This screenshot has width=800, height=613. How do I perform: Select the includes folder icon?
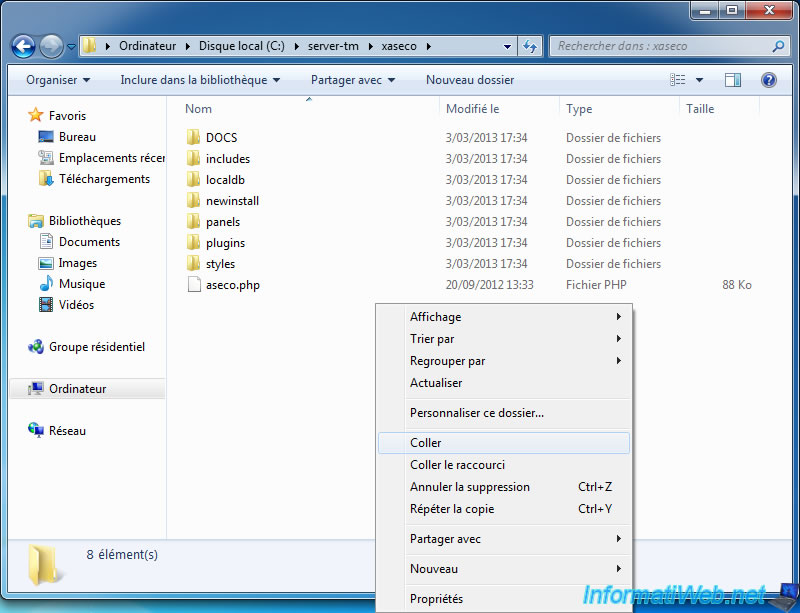pos(193,158)
